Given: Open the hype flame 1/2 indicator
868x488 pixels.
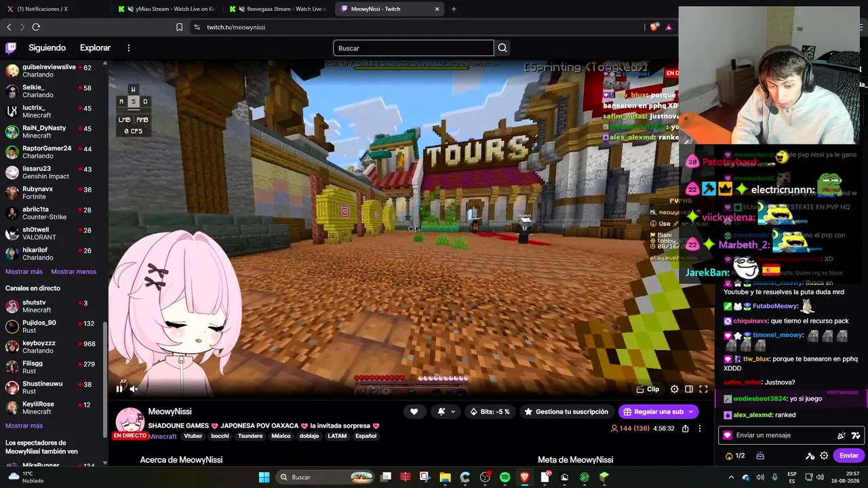Looking at the screenshot, I should pyautogui.click(x=735, y=455).
